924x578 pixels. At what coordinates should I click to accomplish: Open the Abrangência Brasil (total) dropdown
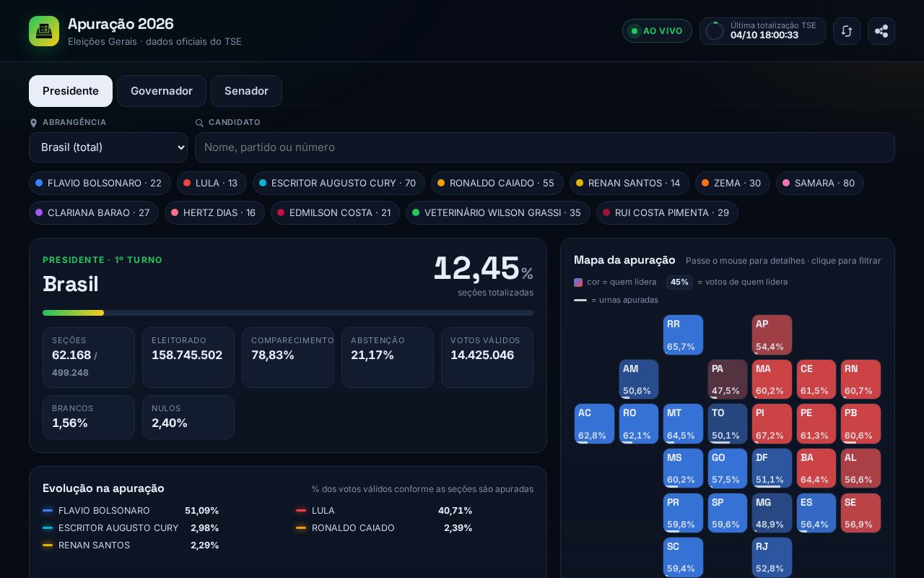108,147
